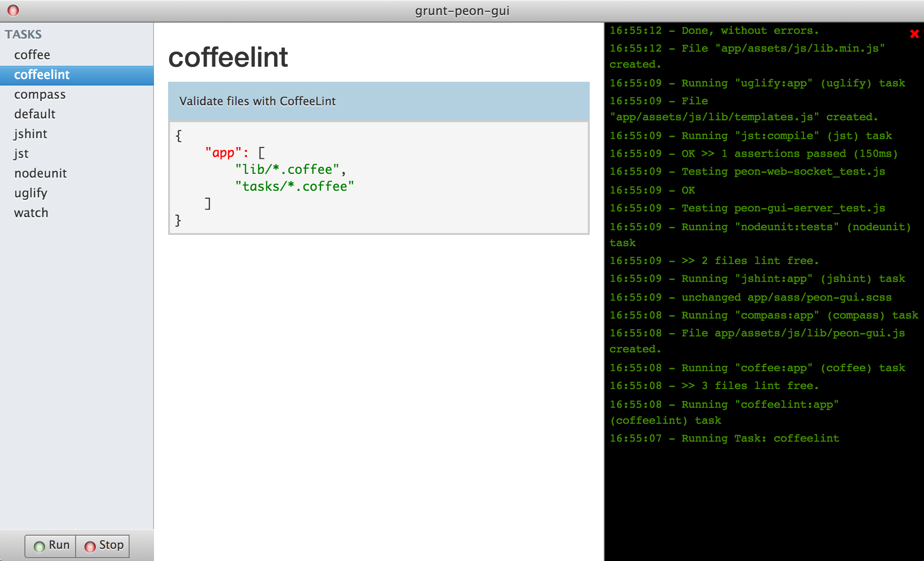This screenshot has height=561, width=924.
Task: Click the lib.min.js created log entry
Action: pyautogui.click(x=747, y=56)
